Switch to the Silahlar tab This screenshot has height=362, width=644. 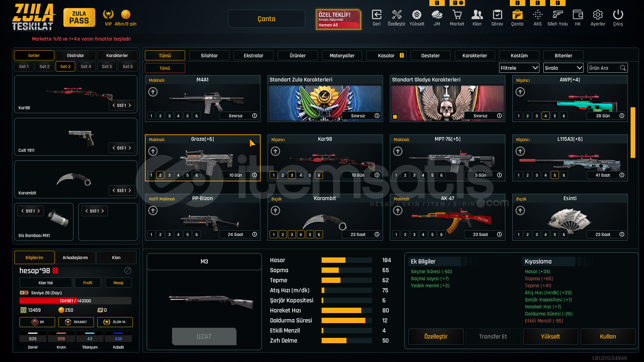point(209,56)
